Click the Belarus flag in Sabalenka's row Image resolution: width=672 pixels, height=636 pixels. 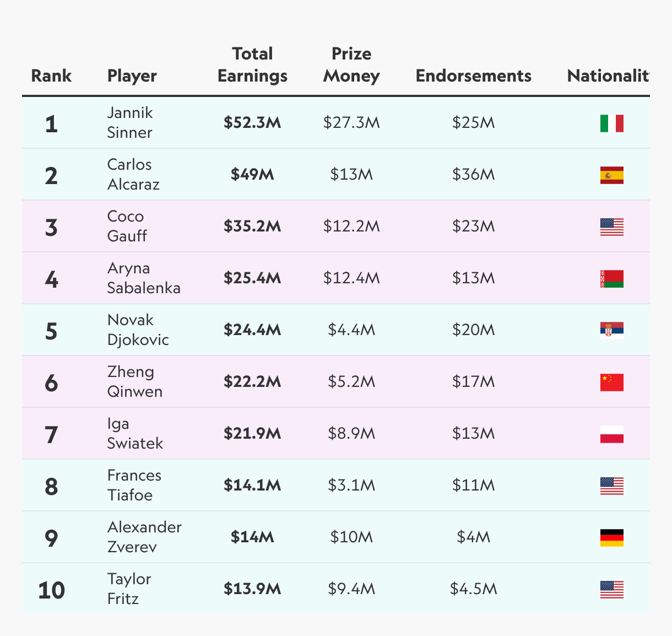pyautogui.click(x=611, y=279)
